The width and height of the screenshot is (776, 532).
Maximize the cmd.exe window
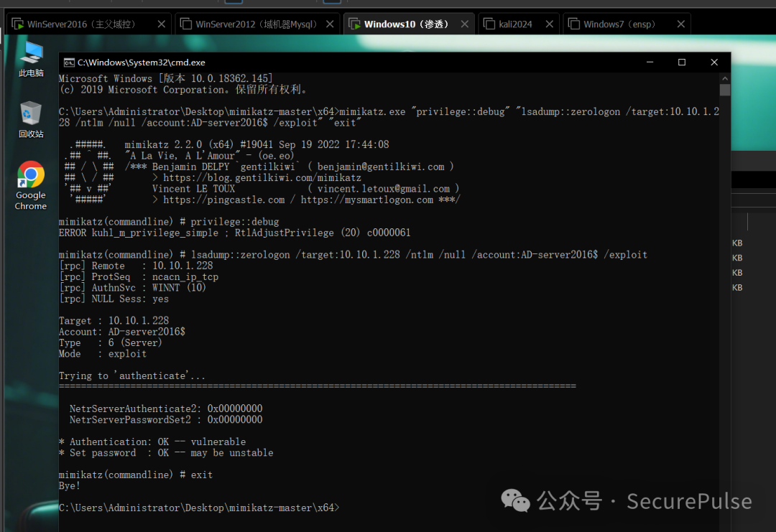(682, 62)
